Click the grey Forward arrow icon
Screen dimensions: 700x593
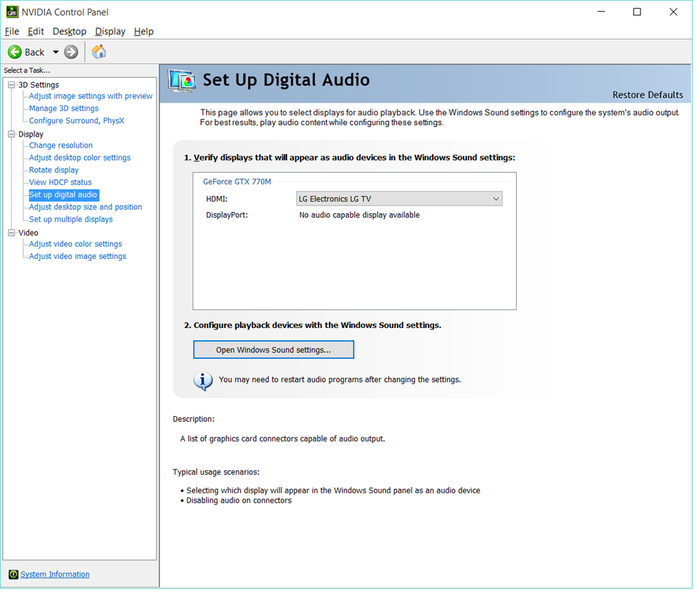71,52
